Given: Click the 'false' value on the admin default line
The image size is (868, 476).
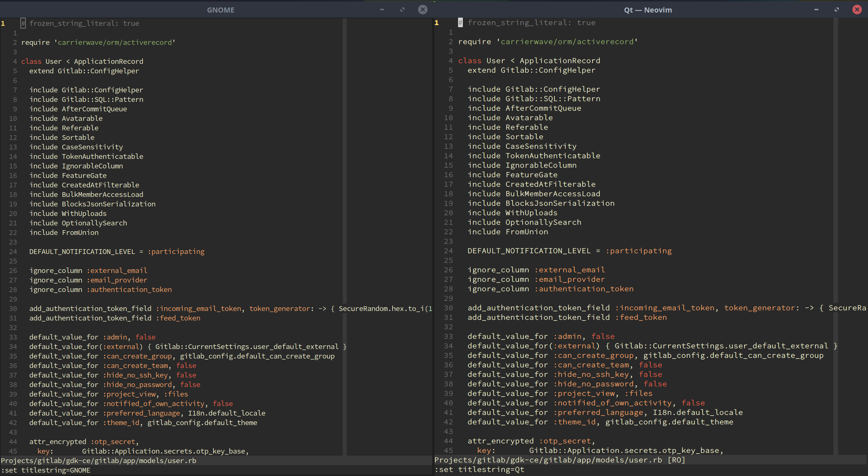Looking at the screenshot, I should (x=145, y=337).
